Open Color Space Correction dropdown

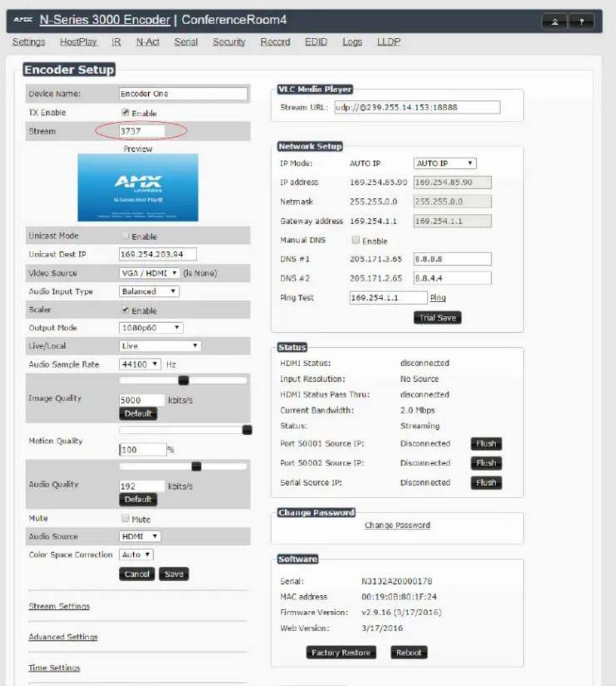coord(136,555)
